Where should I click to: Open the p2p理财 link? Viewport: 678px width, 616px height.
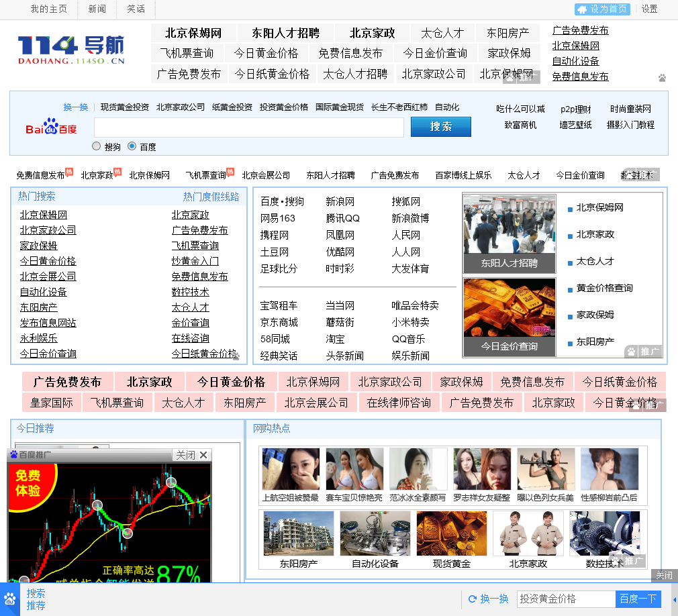coord(575,109)
